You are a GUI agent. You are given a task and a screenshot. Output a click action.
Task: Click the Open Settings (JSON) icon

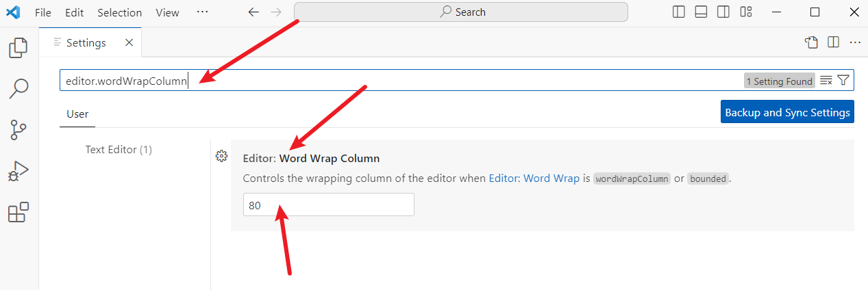point(812,42)
